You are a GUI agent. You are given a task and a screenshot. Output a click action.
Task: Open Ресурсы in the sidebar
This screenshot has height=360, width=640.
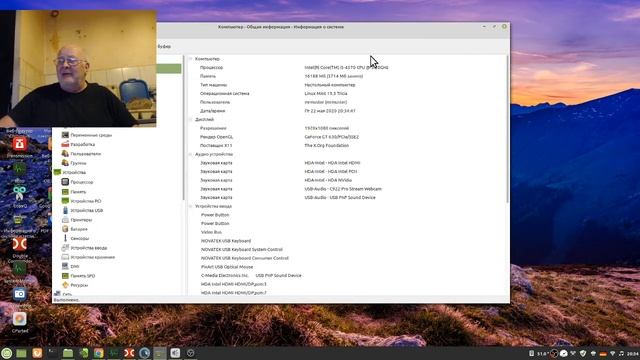[x=79, y=285]
